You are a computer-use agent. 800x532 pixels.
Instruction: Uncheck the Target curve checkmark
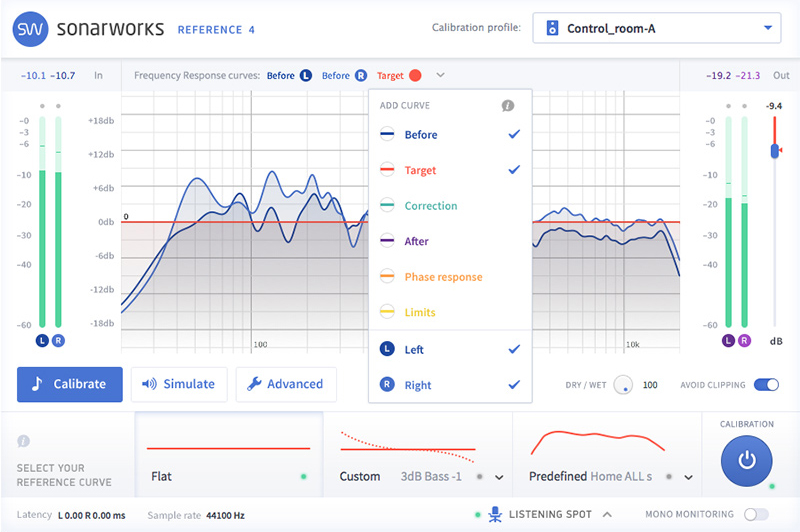pos(514,169)
